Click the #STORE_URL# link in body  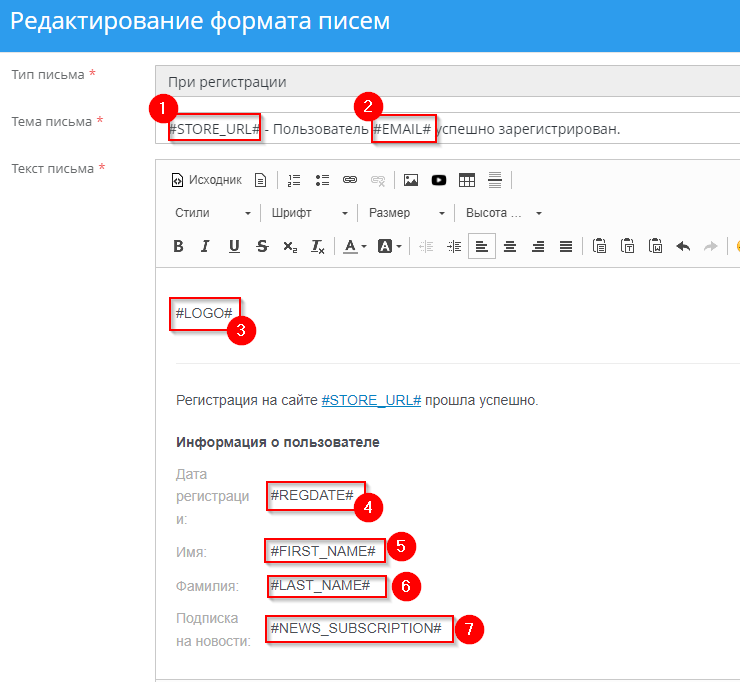click(371, 401)
